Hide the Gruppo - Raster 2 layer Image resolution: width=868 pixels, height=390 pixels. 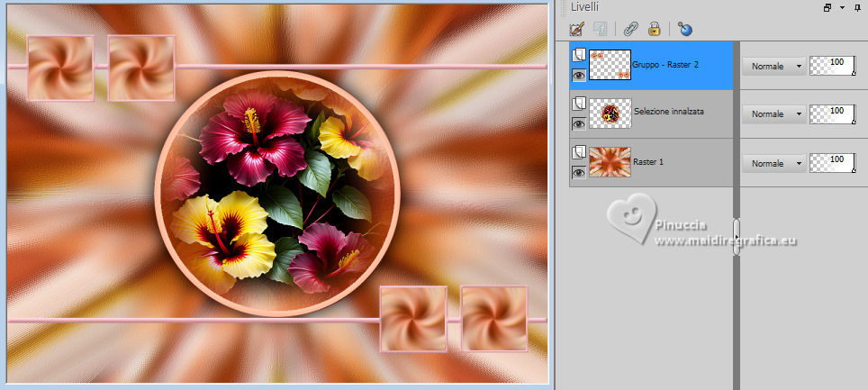578,76
